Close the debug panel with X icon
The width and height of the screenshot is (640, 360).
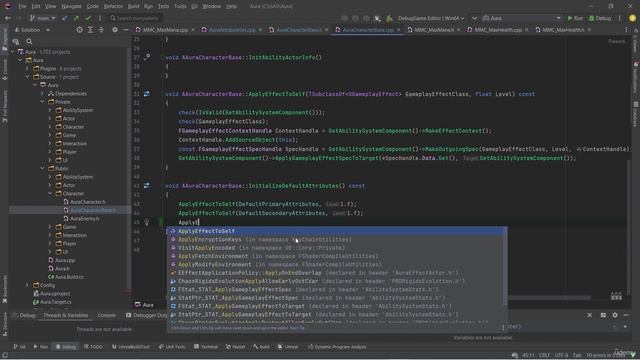click(x=589, y=315)
